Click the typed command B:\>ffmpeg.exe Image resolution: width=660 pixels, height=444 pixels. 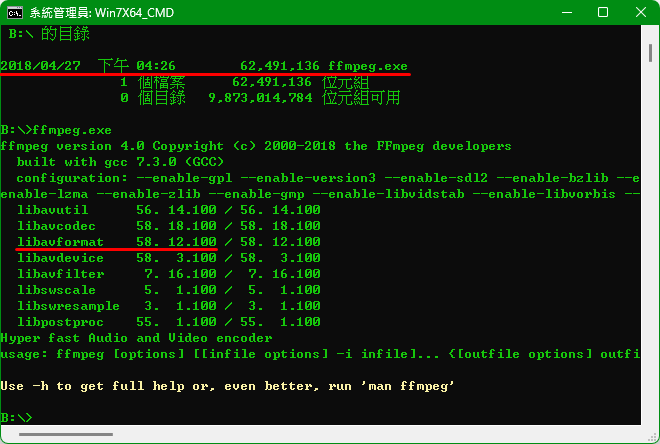pyautogui.click(x=56, y=130)
